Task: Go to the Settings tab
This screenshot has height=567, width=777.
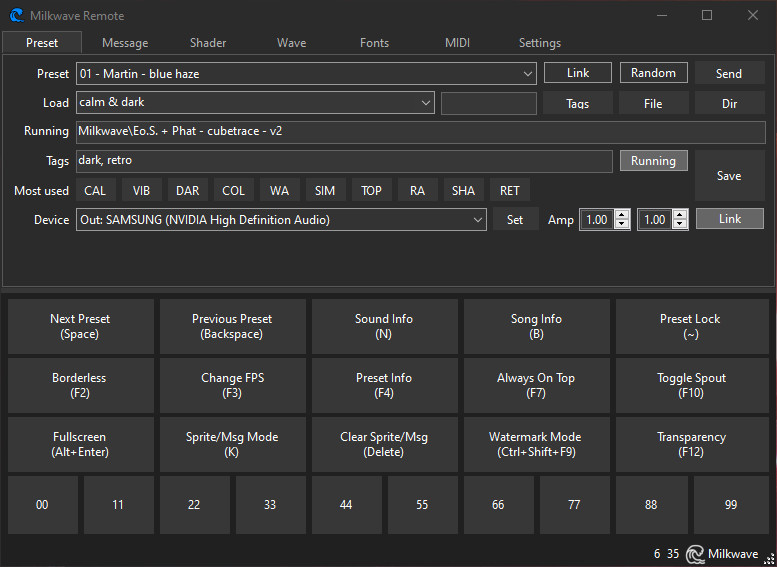Action: [539, 43]
